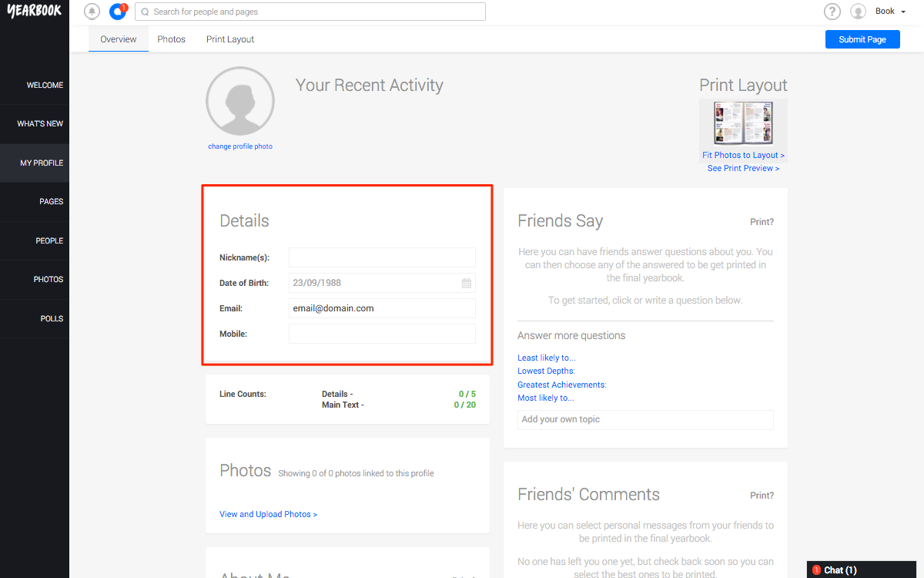The height and width of the screenshot is (578, 924).
Task: Click See Print Preview link
Action: (x=743, y=168)
